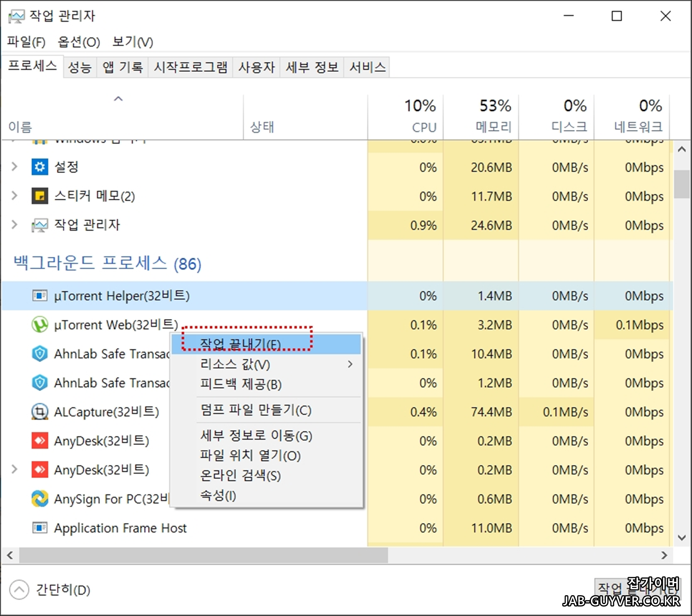This screenshot has height=616, width=692.
Task: Sort by the 상태 column header
Action: click(x=305, y=117)
